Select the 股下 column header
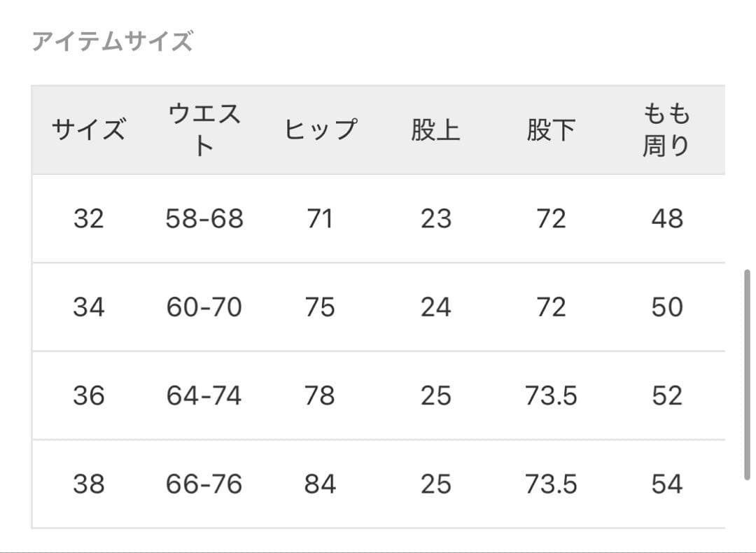The width and height of the screenshot is (756, 553). [x=551, y=130]
